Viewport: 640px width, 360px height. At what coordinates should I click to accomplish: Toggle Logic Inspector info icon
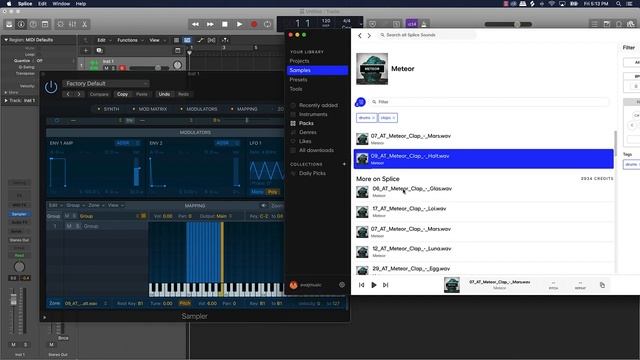pyautogui.click(x=21, y=24)
